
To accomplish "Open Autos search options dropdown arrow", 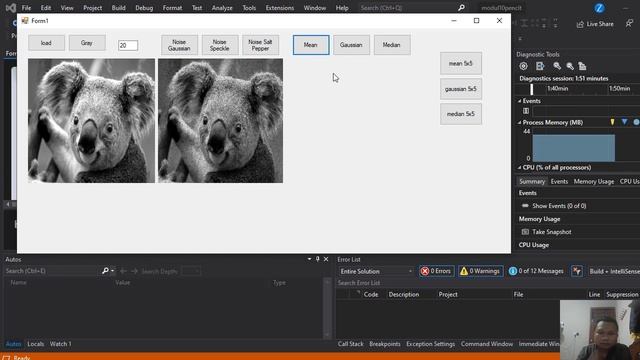I will tap(113, 271).
